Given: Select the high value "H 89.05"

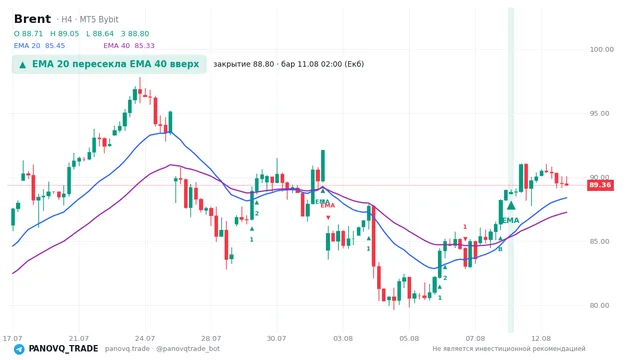Looking at the screenshot, I should (64, 33).
